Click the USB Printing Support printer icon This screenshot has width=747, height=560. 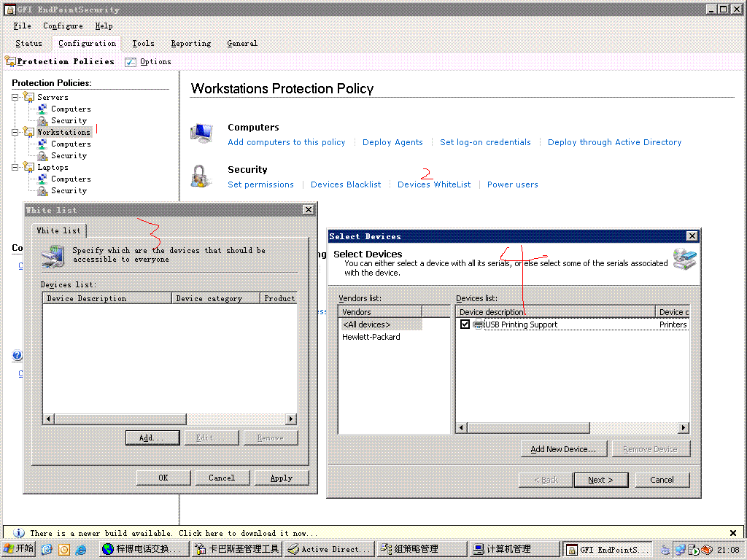[479, 324]
